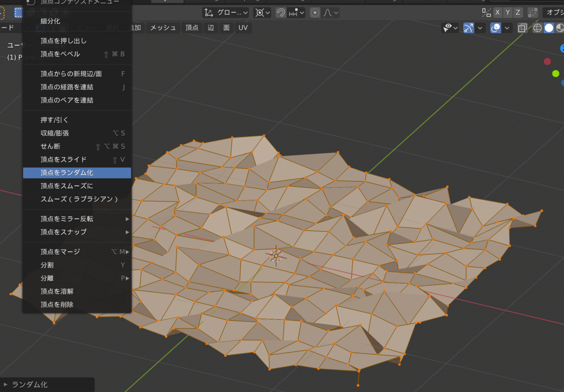Open the pivot point dropdown

coord(262,13)
